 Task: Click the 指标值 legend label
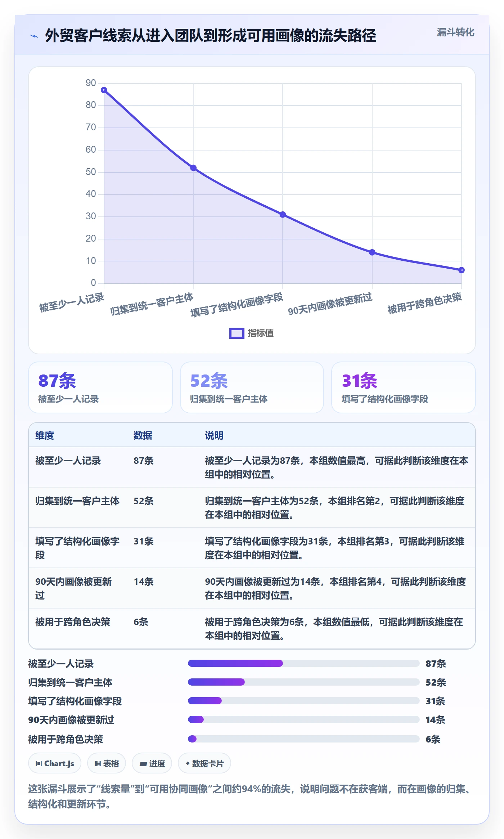260,333
